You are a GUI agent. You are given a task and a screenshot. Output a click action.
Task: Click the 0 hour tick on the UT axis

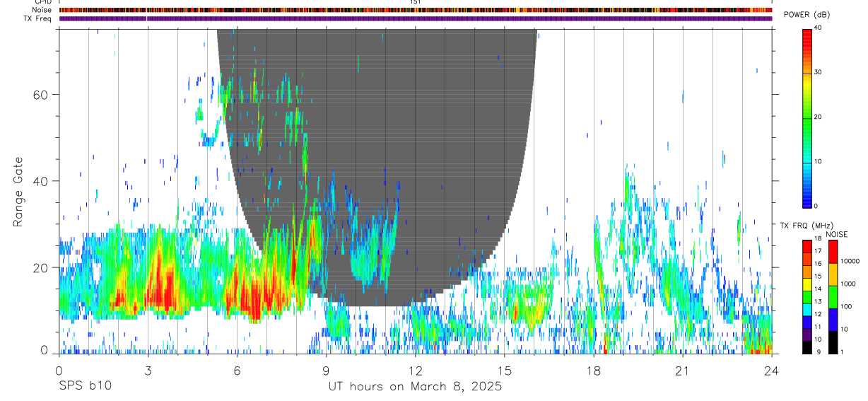click(59, 371)
